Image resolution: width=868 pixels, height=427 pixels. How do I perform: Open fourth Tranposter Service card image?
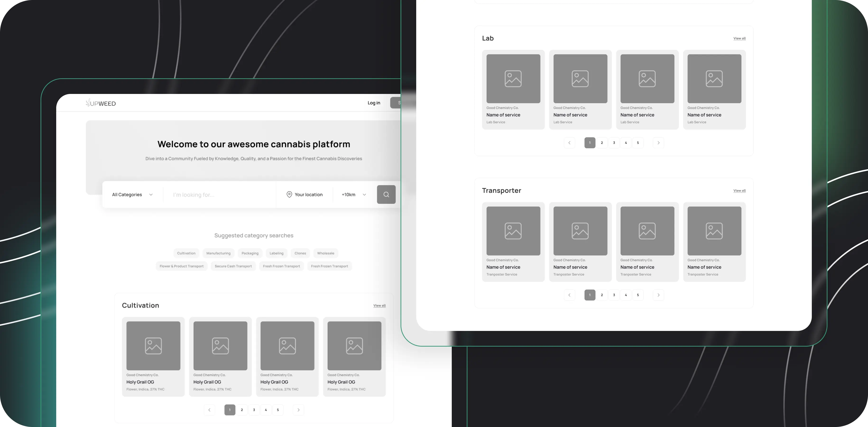coord(714,231)
